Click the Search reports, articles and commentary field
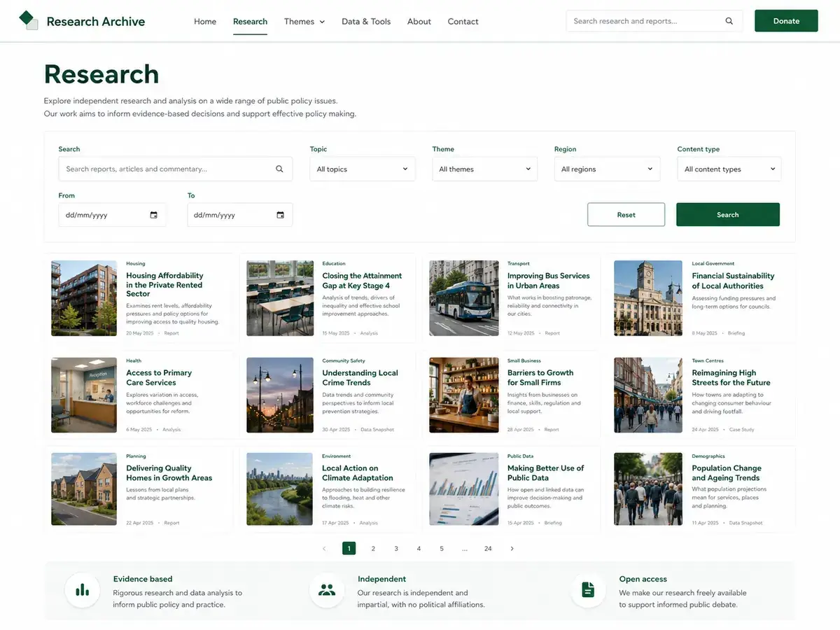The height and width of the screenshot is (630, 840). tap(175, 169)
